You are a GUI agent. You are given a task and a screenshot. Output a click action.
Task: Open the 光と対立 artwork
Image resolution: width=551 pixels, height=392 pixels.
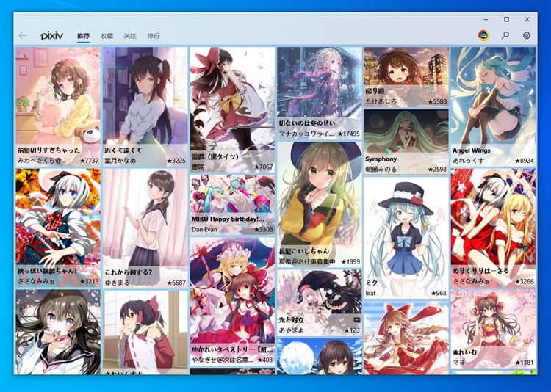320,302
